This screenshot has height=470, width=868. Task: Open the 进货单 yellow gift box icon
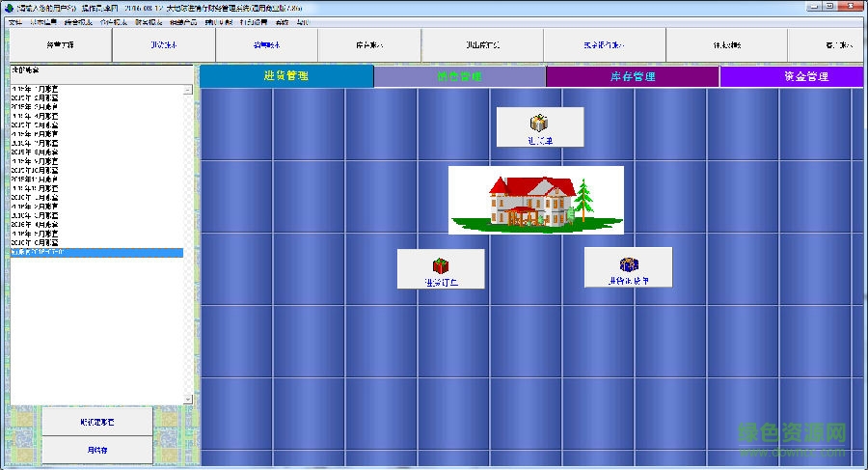tap(539, 126)
